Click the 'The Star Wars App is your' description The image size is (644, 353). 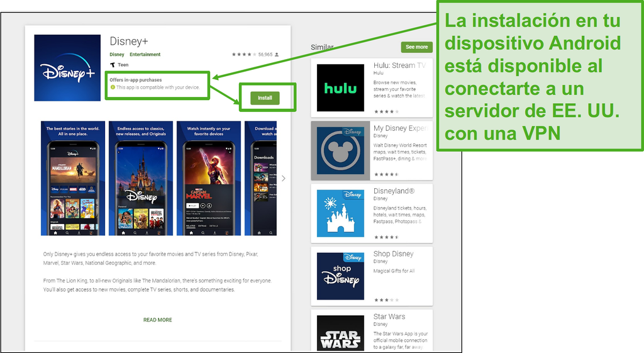click(x=401, y=340)
